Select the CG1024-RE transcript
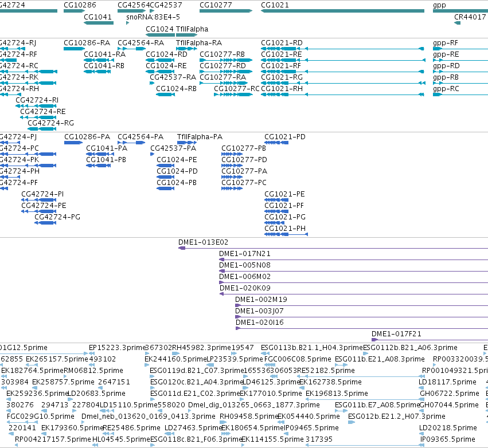Screen dimensions: 488x448 161,72
